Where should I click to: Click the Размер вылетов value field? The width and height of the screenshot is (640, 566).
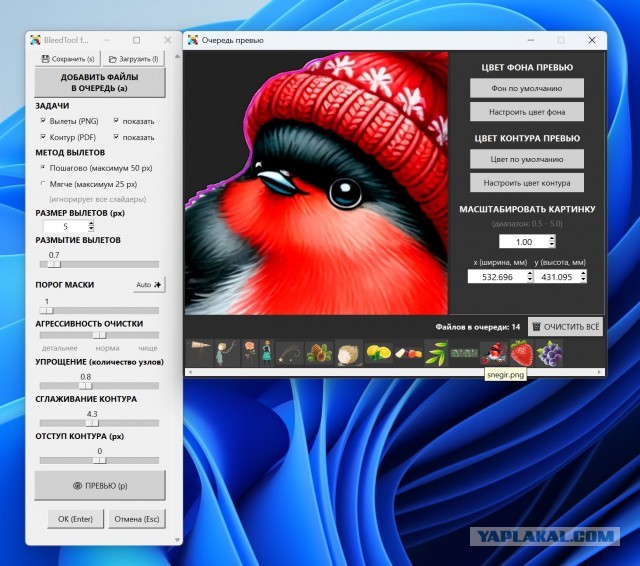65,226
